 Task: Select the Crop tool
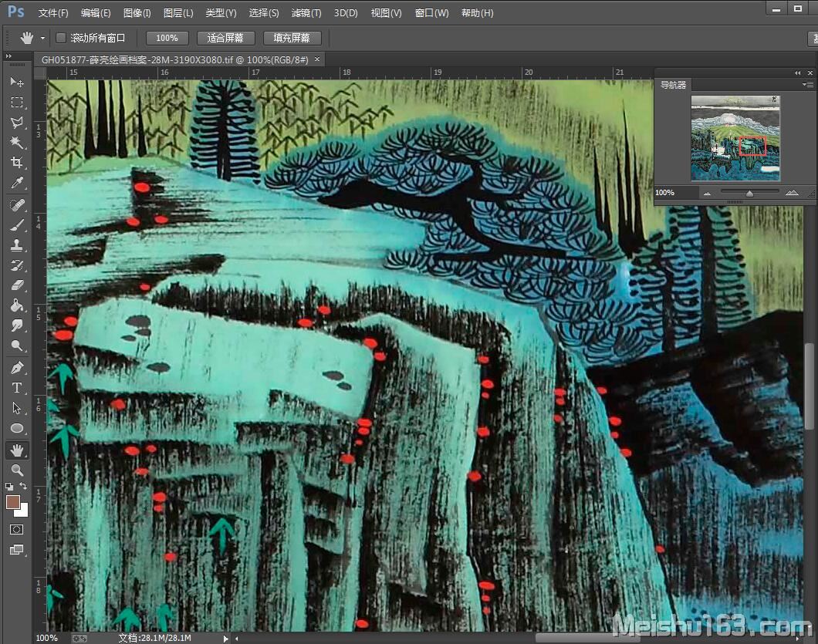click(x=17, y=163)
